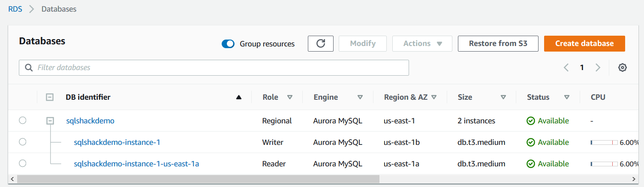The height and width of the screenshot is (187, 644).
Task: Open the Actions dropdown menu
Action: (x=422, y=43)
